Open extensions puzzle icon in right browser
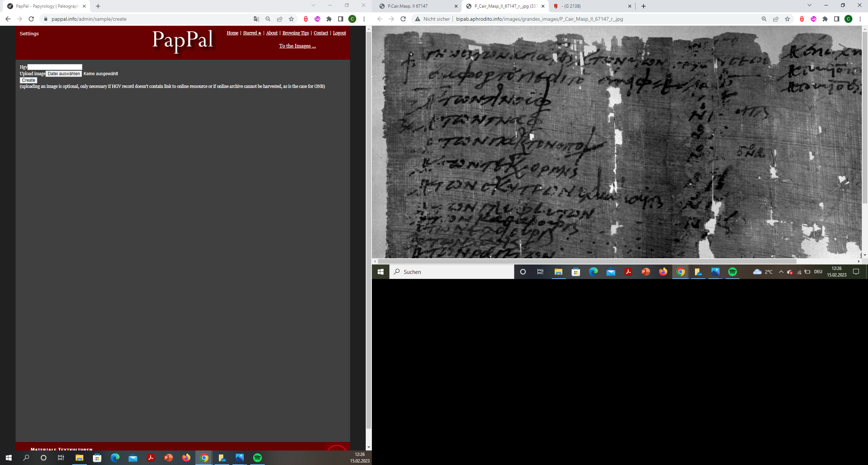This screenshot has height=465, width=868. (x=825, y=19)
